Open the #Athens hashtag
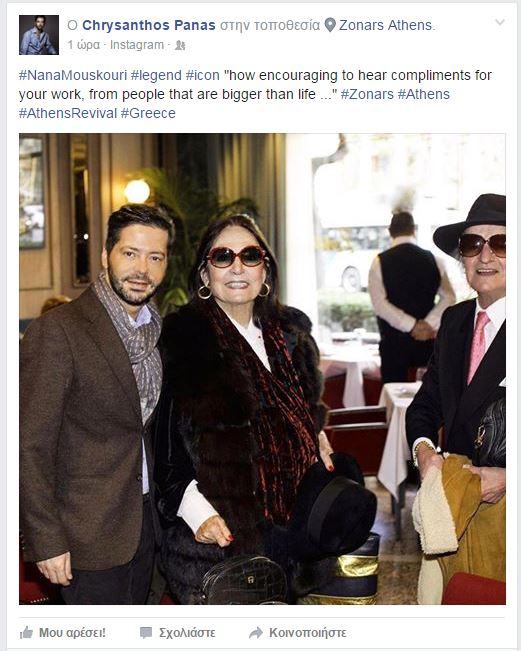 [x=423, y=94]
